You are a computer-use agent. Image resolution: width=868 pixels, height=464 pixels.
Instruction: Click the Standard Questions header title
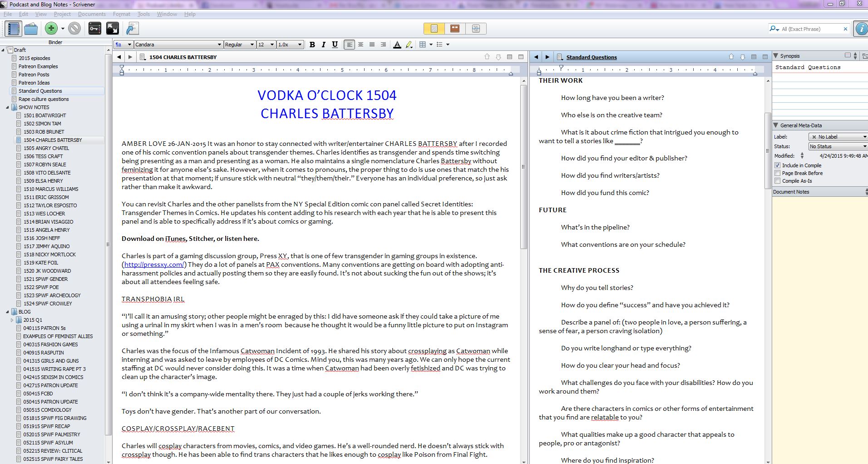pyautogui.click(x=592, y=57)
